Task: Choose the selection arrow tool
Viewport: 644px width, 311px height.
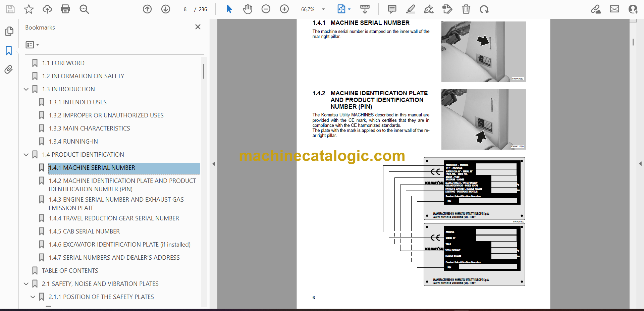Action: (x=229, y=9)
